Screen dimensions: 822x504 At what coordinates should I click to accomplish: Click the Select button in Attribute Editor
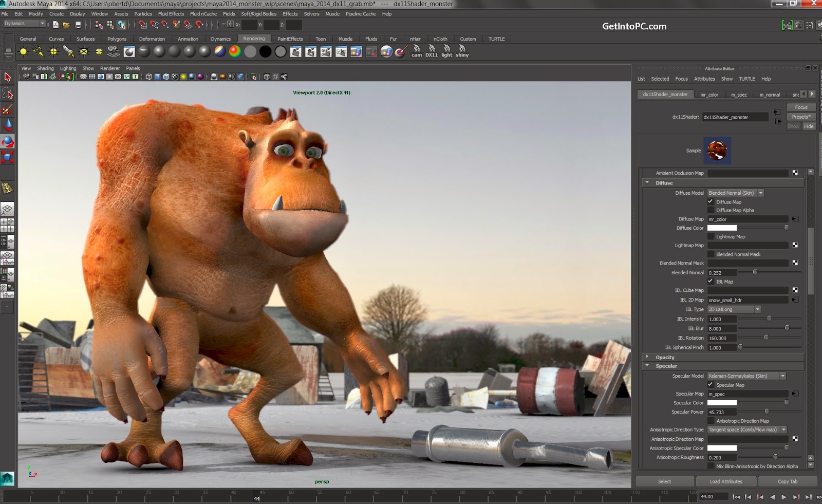(665, 481)
